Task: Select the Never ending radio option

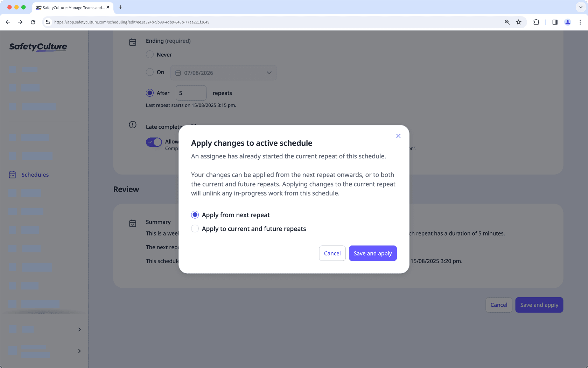Action: point(150,55)
